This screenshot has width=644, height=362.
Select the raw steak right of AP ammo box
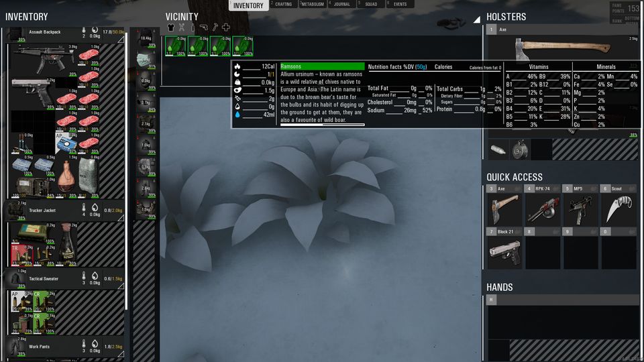click(89, 143)
